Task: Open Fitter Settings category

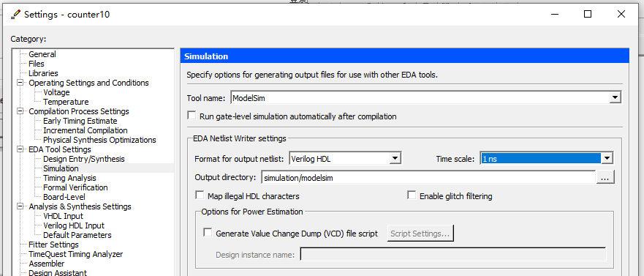Action: point(53,245)
